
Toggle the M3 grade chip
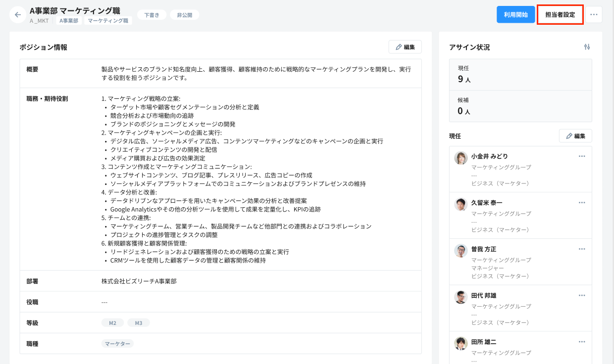[x=139, y=322]
